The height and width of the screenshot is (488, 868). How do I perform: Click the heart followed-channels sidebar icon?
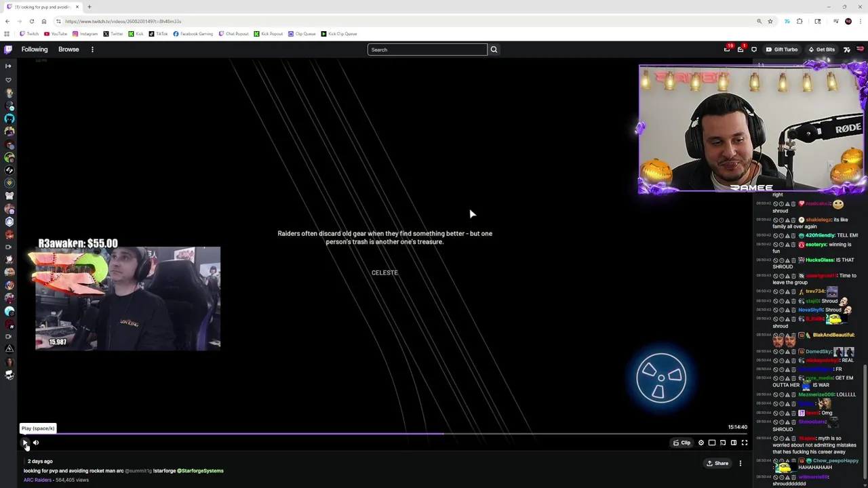click(8, 80)
